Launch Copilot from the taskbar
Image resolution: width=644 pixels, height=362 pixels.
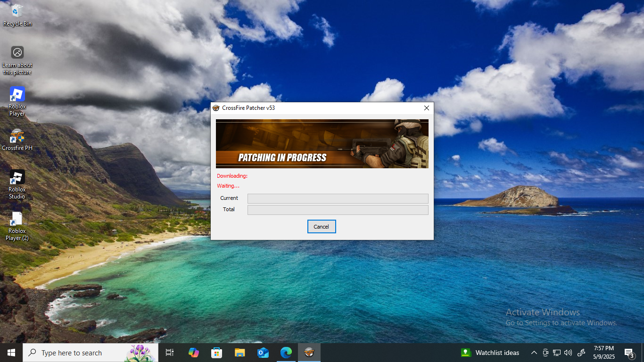193,353
